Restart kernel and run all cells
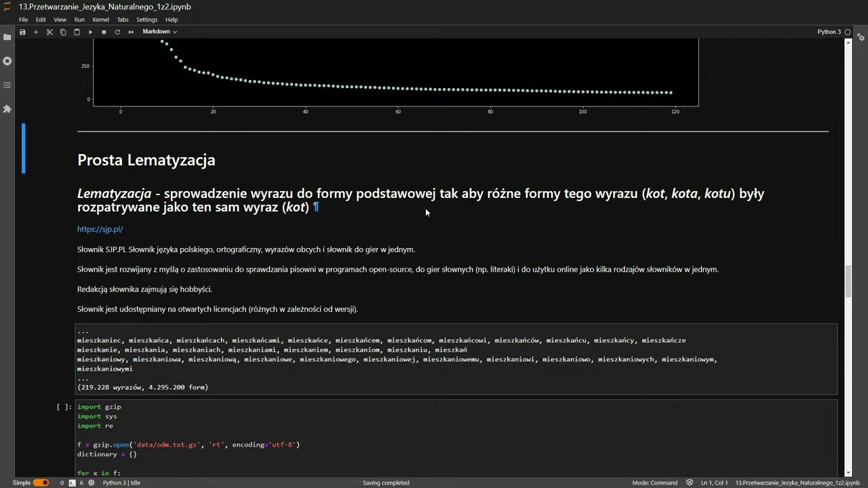868x488 pixels. [x=131, y=32]
